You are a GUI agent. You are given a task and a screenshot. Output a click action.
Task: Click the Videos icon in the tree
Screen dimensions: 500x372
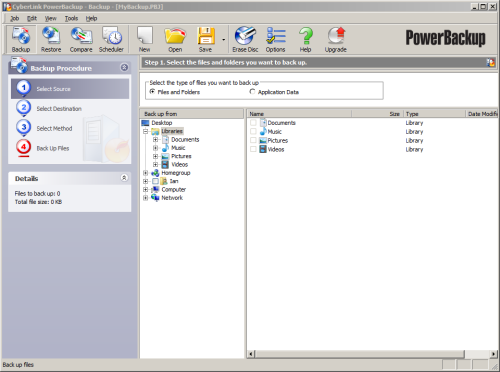(x=165, y=165)
